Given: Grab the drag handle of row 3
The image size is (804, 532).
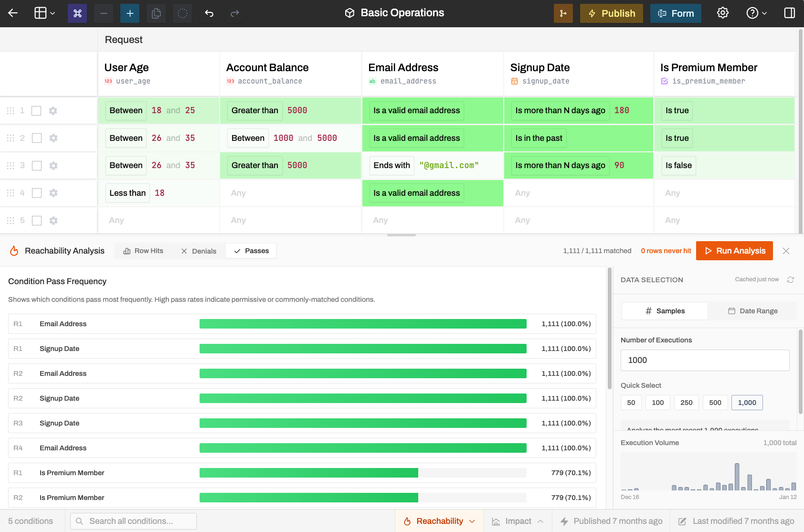Looking at the screenshot, I should pyautogui.click(x=11, y=166).
